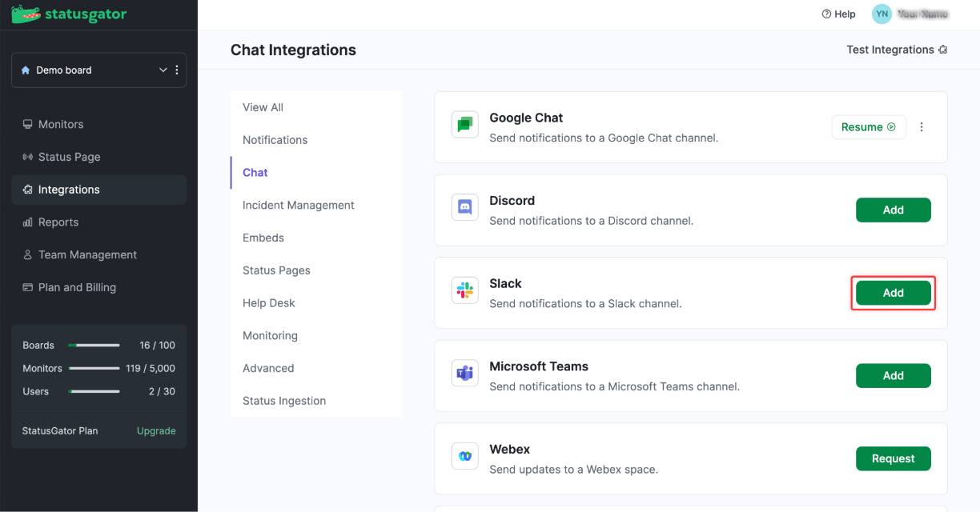Viewport: 980px width, 512px height.
Task: Click the play icon inside Resume button
Action: pos(891,127)
